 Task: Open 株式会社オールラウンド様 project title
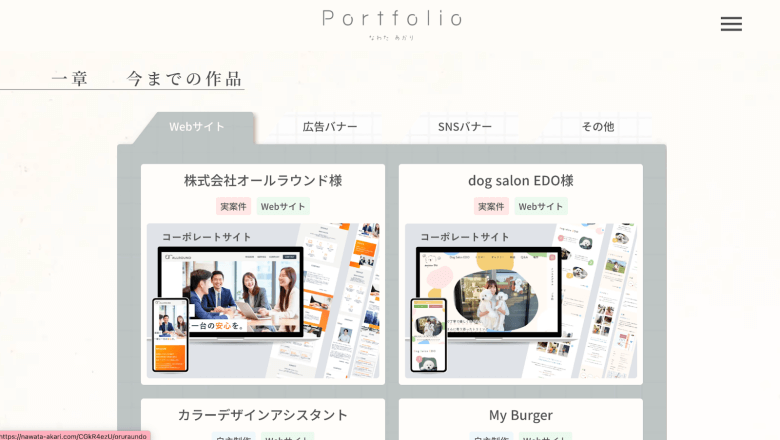pos(263,180)
